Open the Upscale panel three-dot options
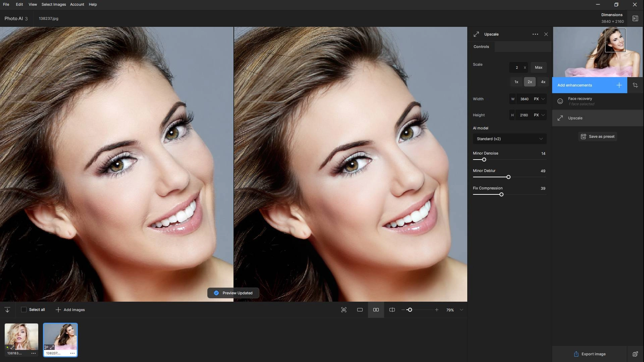644x362 pixels. (x=535, y=34)
